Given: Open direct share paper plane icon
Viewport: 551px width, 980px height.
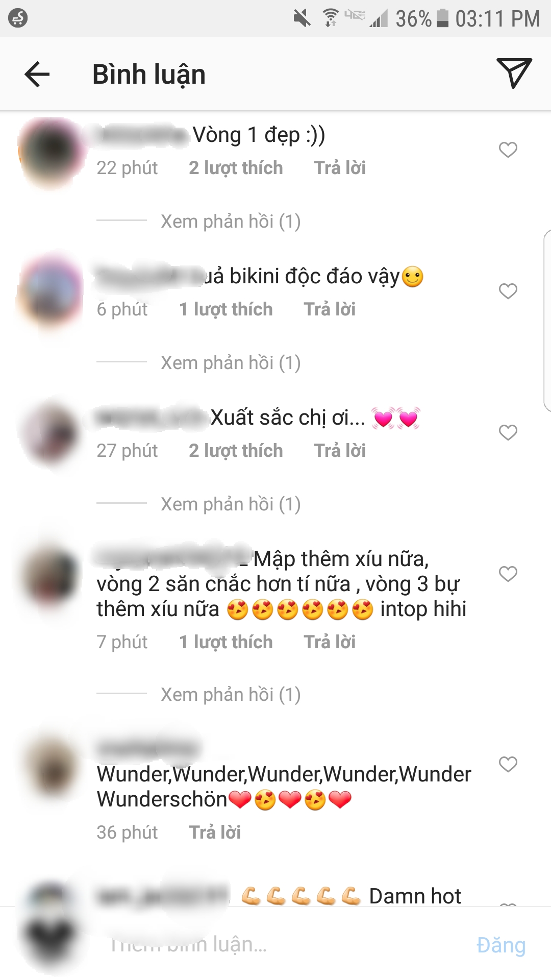Looking at the screenshot, I should pos(514,73).
